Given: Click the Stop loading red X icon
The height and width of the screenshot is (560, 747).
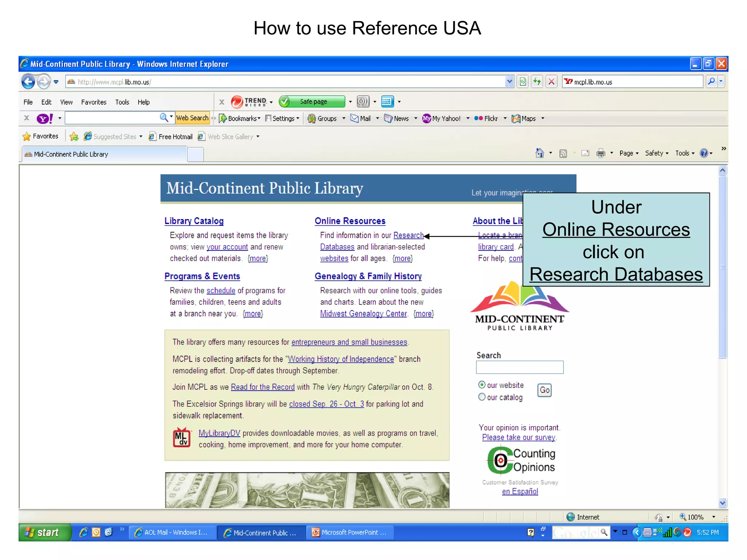Looking at the screenshot, I should (x=551, y=81).
